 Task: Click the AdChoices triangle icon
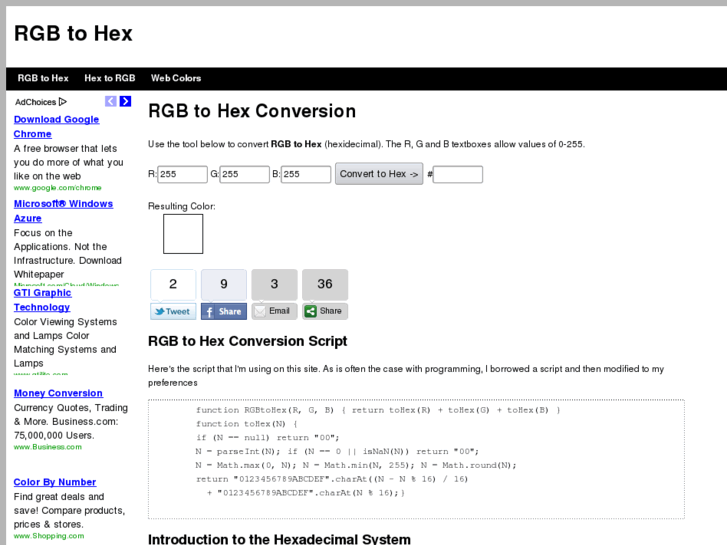tap(63, 102)
